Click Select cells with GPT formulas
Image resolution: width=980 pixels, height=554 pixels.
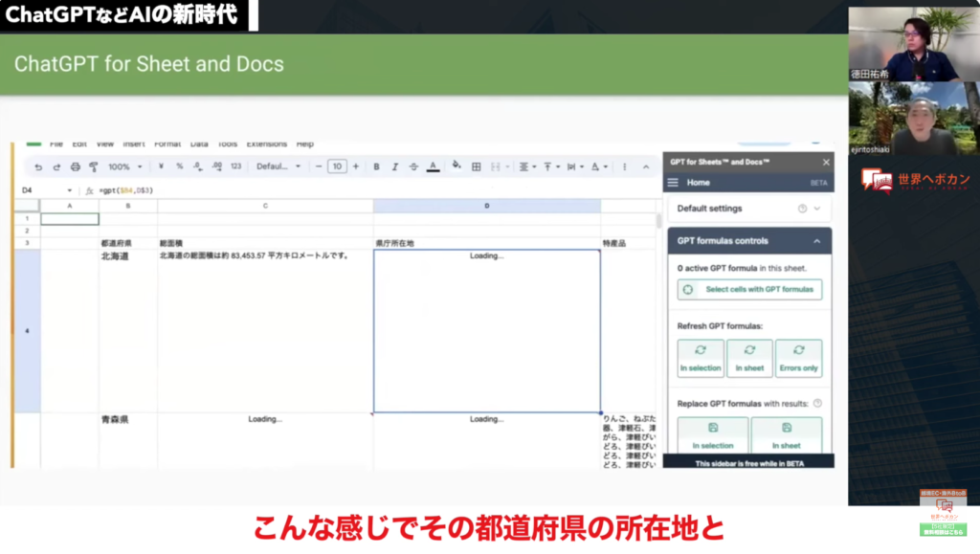pyautogui.click(x=749, y=289)
